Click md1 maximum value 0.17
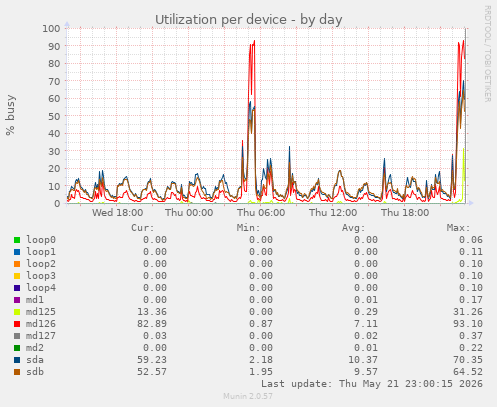497x407 pixels. pos(471,300)
